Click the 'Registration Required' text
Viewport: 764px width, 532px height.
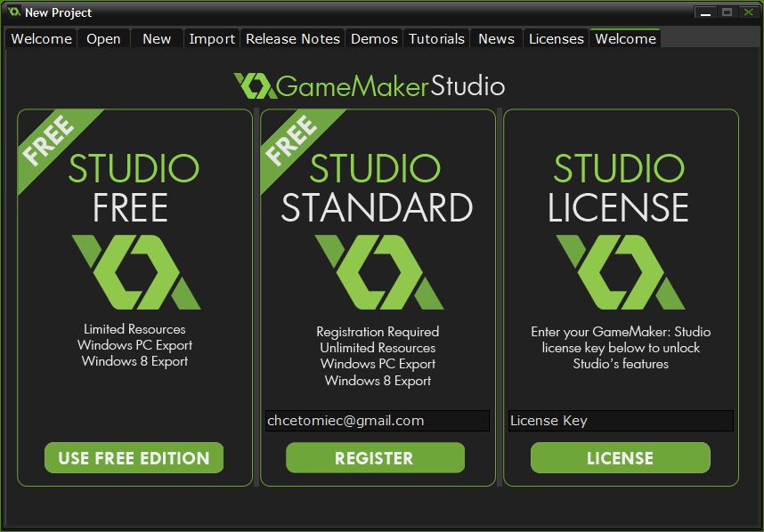click(x=378, y=332)
